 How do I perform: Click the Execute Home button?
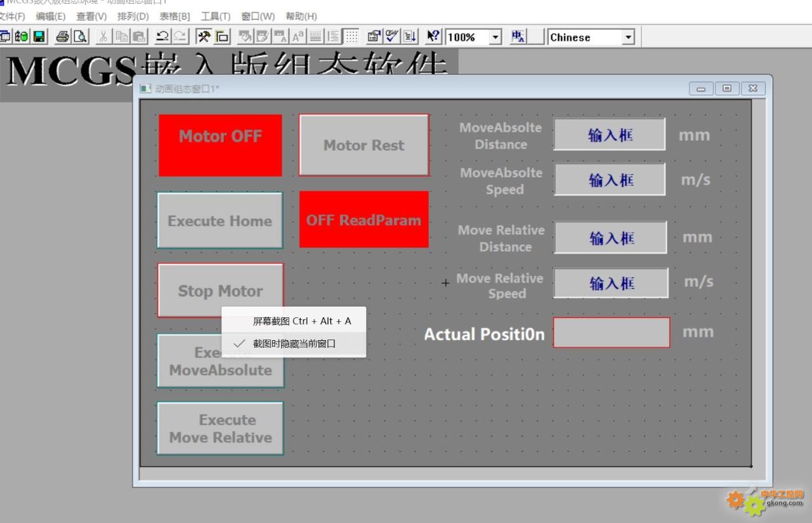click(x=220, y=220)
